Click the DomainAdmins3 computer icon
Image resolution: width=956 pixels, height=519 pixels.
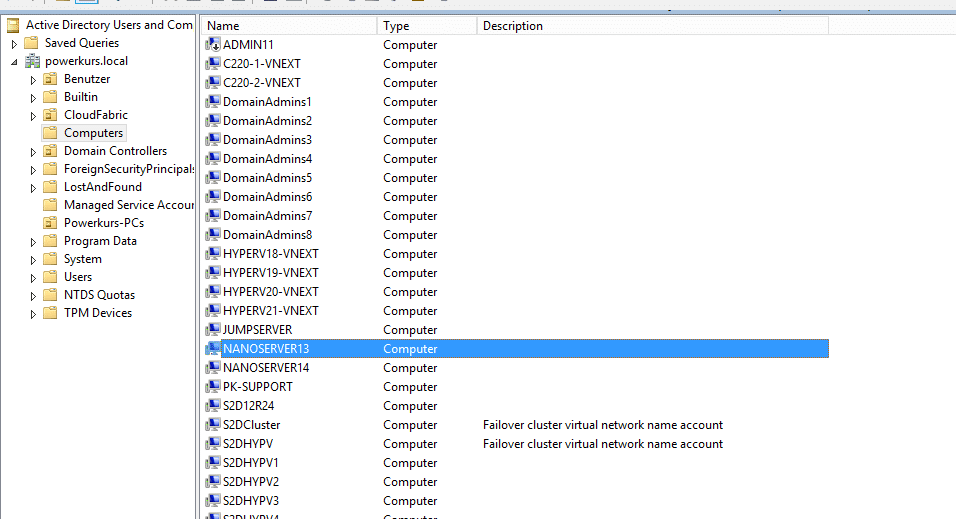[x=212, y=140]
